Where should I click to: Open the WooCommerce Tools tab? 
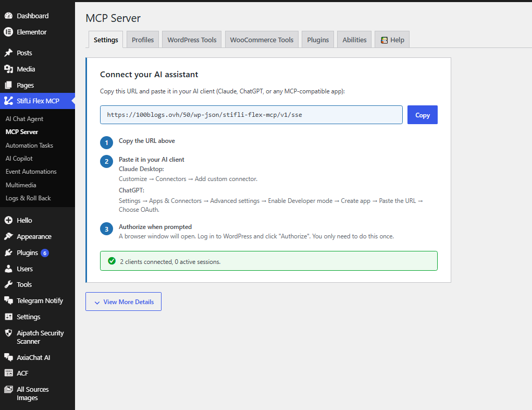click(x=262, y=40)
